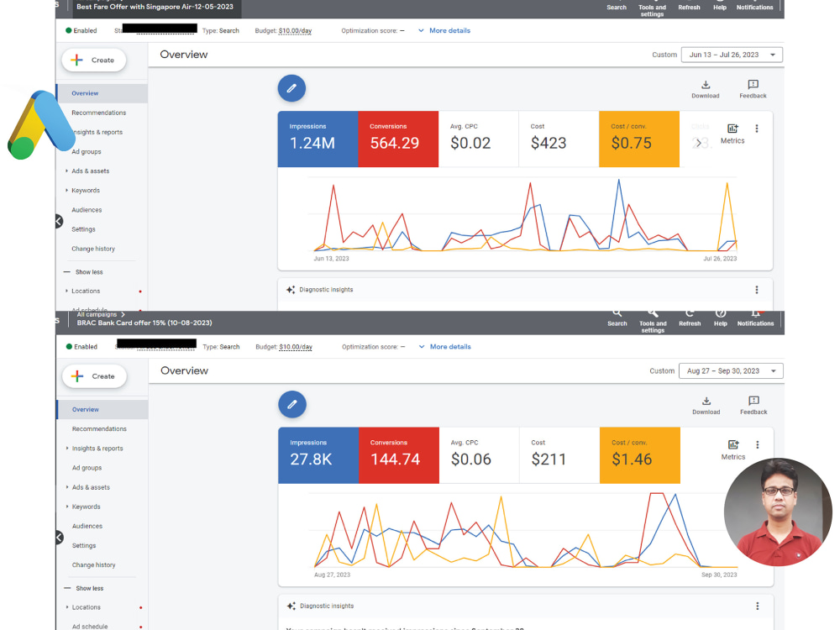
Task: Show next metric arrow in Singapore Air scorecard
Action: 699,143
